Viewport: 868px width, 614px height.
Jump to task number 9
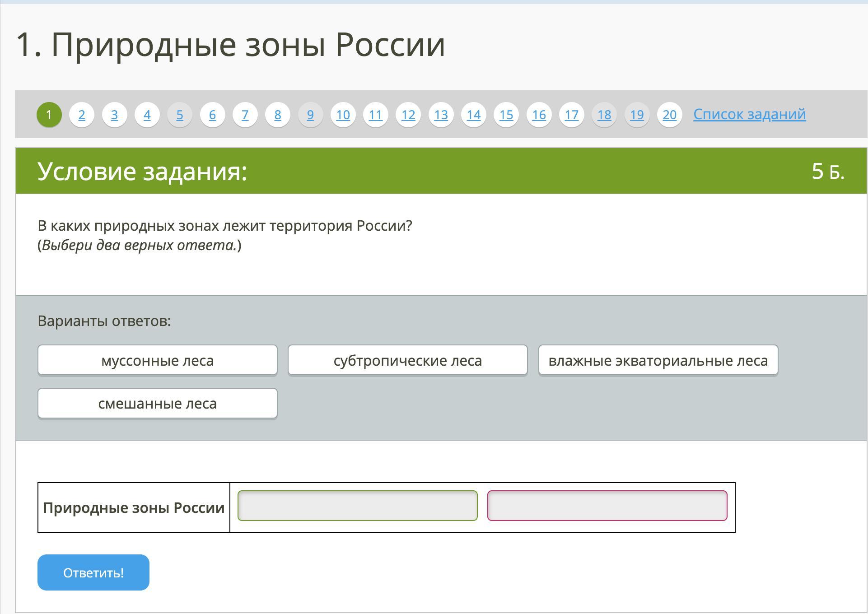310,115
